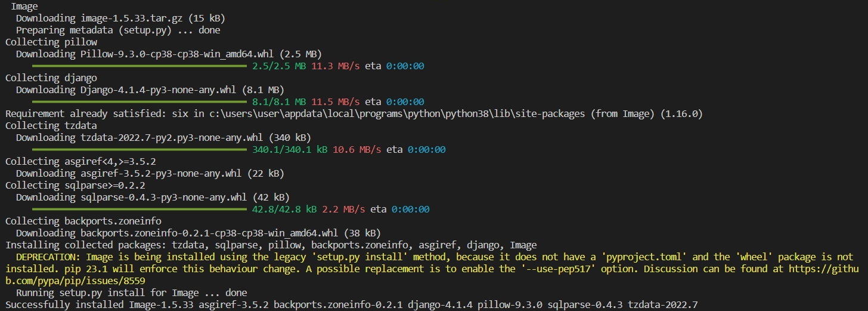Image resolution: width=868 pixels, height=311 pixels.
Task: Click the 'Collecting pillow' line
Action: (x=51, y=42)
